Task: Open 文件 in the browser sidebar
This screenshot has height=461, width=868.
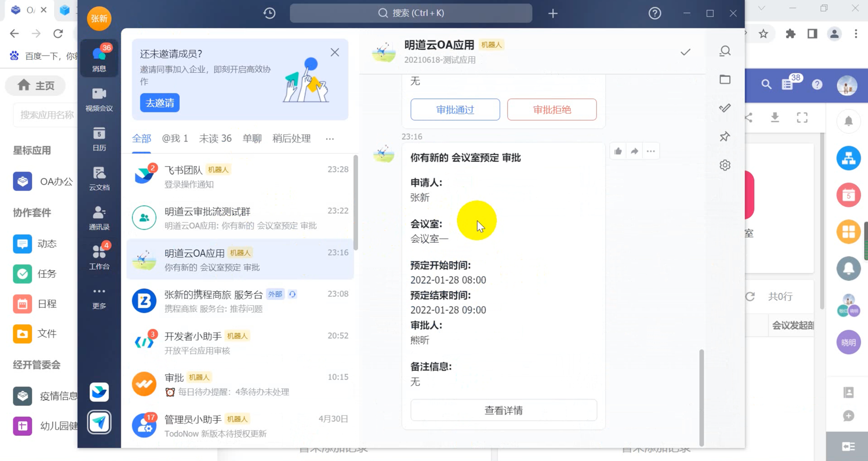Action: coord(36,334)
